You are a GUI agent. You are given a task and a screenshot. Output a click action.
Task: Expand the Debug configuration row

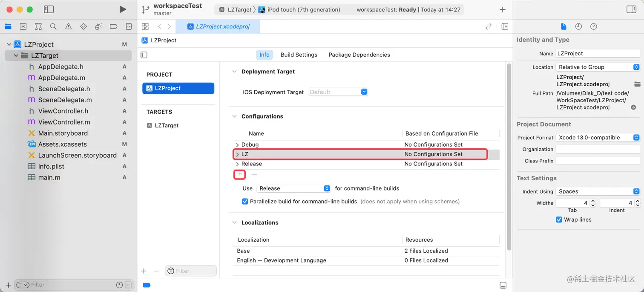point(237,145)
